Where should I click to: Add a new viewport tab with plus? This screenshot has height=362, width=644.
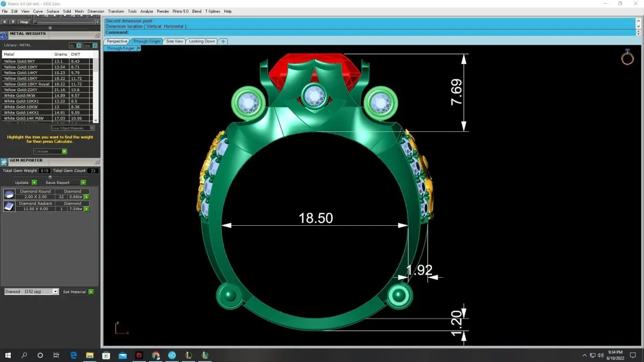(223, 41)
